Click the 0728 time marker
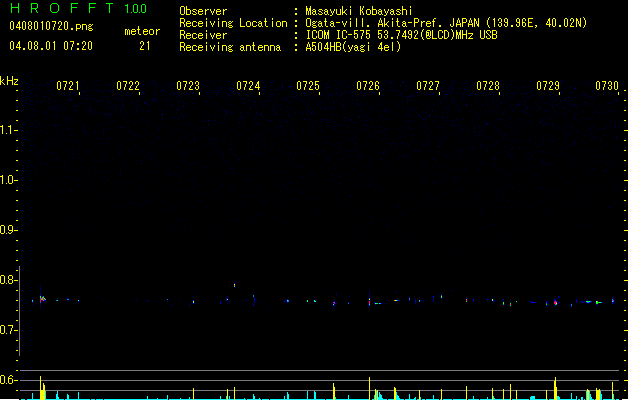 pos(488,86)
